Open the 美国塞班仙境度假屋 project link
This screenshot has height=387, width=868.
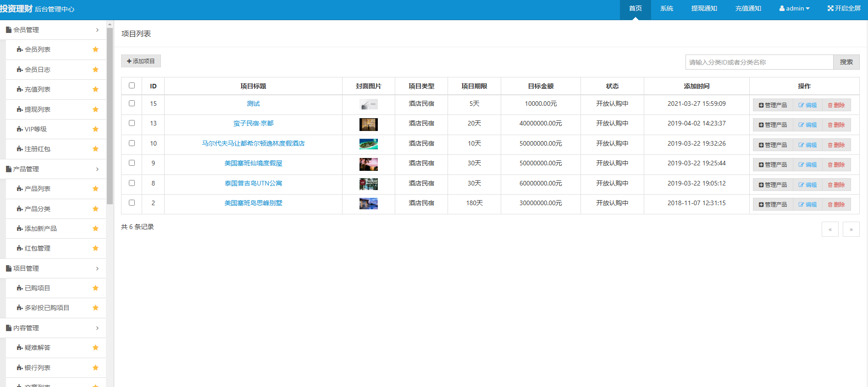253,164
